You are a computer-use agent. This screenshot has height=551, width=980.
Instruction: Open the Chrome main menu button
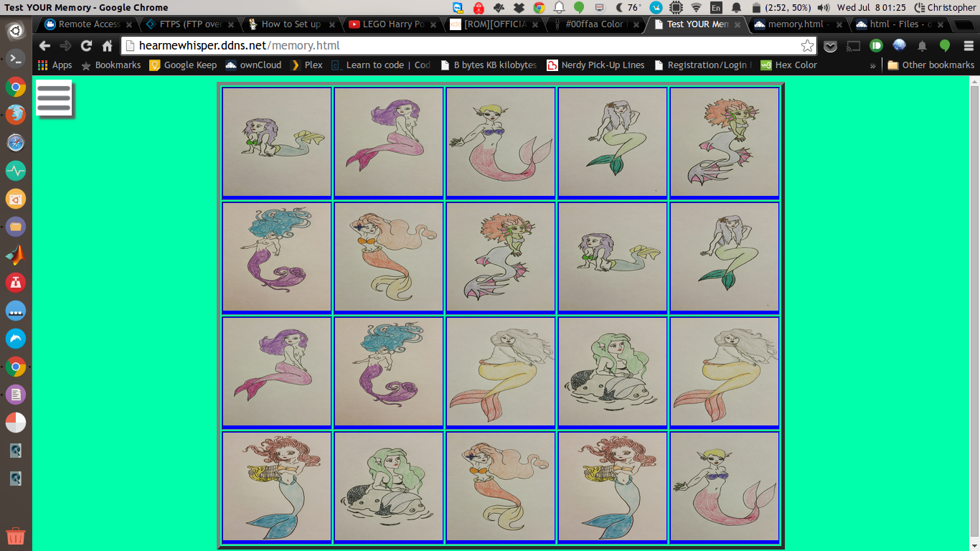[968, 46]
